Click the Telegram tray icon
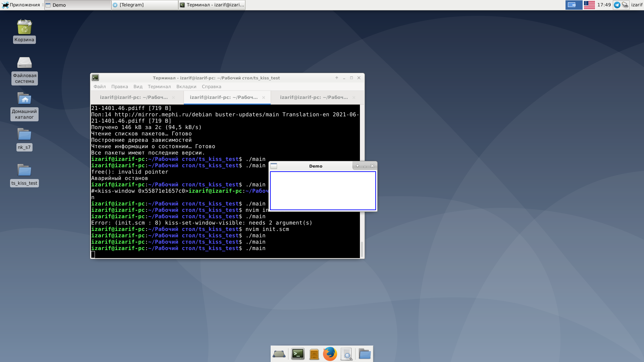 coord(617,5)
